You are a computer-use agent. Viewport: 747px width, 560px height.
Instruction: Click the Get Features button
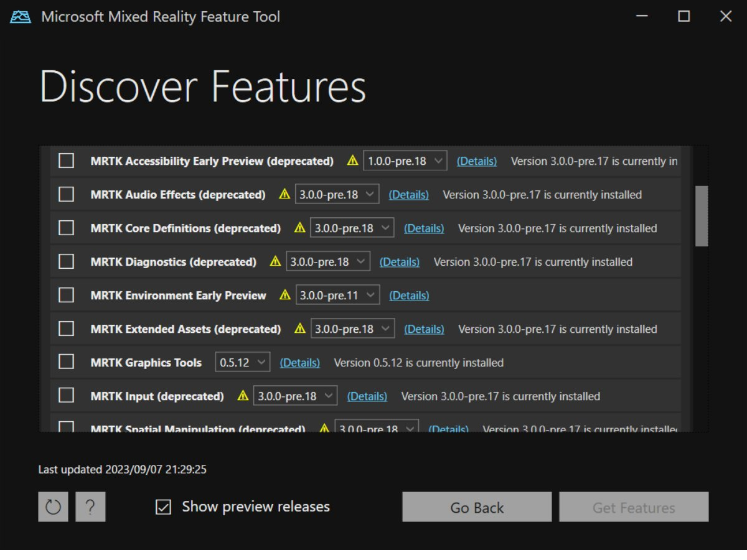[x=634, y=507]
